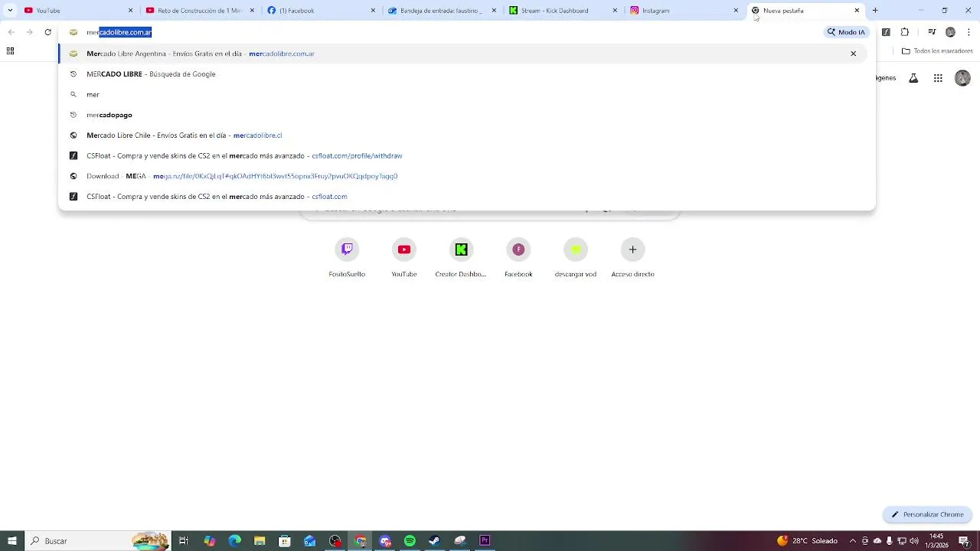Switch to the (1) Facebook tab
Image resolution: width=980 pixels, height=551 pixels.
[x=321, y=11]
